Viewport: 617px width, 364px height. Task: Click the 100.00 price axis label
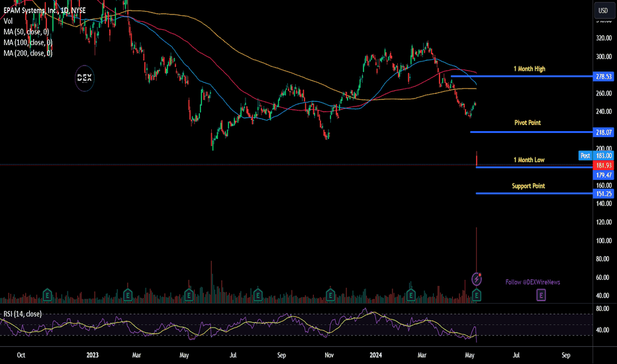[x=604, y=240]
